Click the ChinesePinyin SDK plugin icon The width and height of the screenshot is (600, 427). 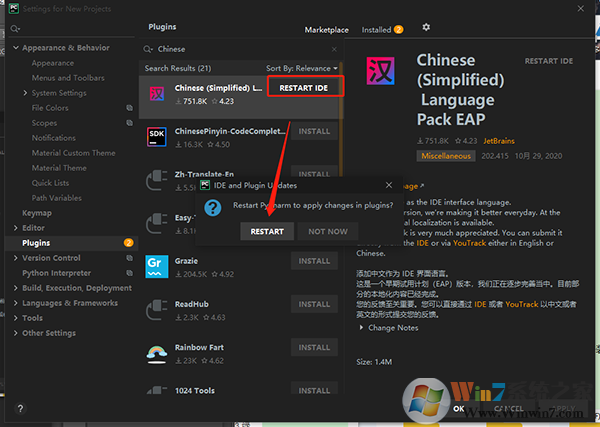(x=157, y=137)
